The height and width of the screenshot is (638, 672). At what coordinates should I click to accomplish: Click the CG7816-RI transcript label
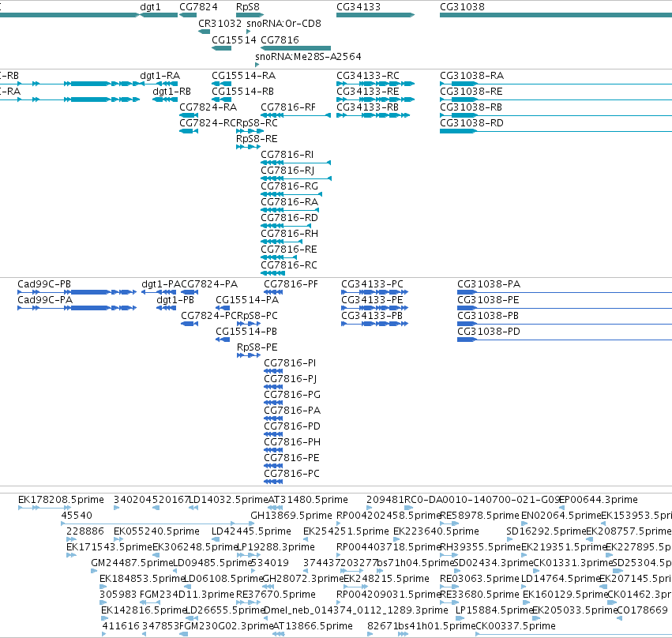pyautogui.click(x=287, y=155)
